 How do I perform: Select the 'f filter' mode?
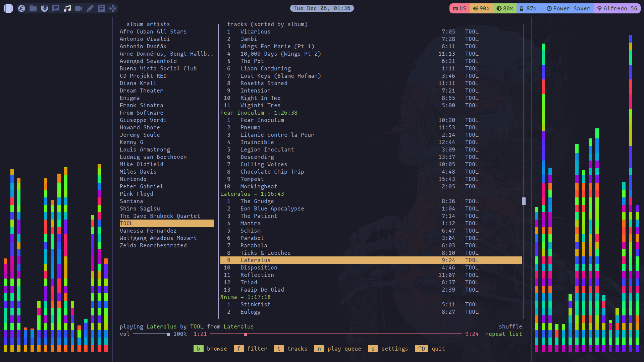[x=251, y=349]
